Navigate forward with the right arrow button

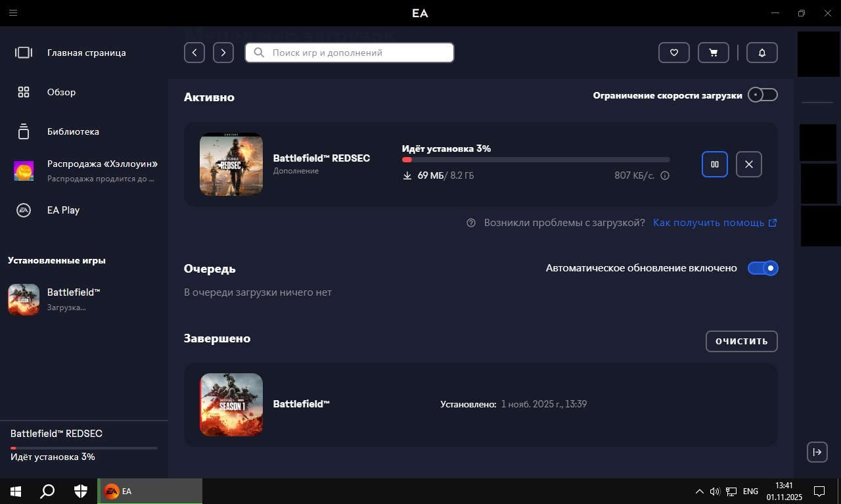223,53
